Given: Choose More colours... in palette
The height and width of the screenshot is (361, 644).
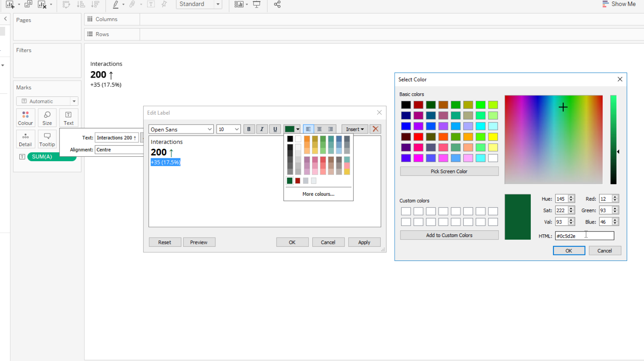Looking at the screenshot, I should click(318, 194).
